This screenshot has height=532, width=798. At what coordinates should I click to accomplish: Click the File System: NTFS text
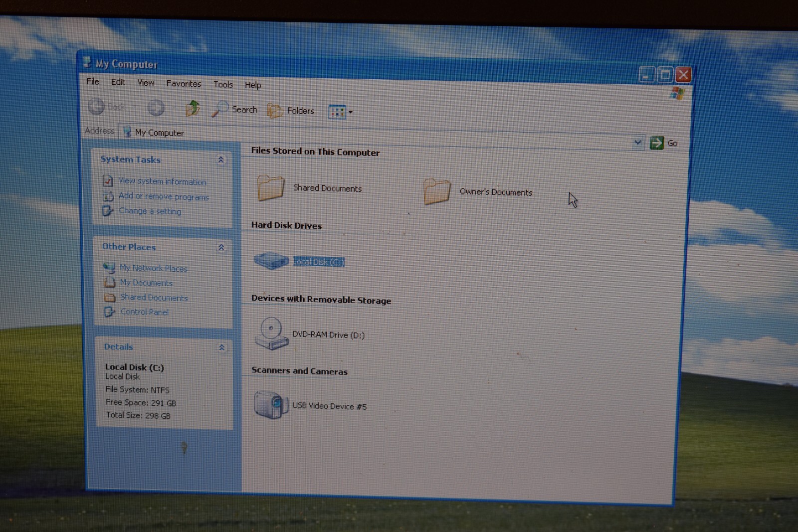pos(137,389)
